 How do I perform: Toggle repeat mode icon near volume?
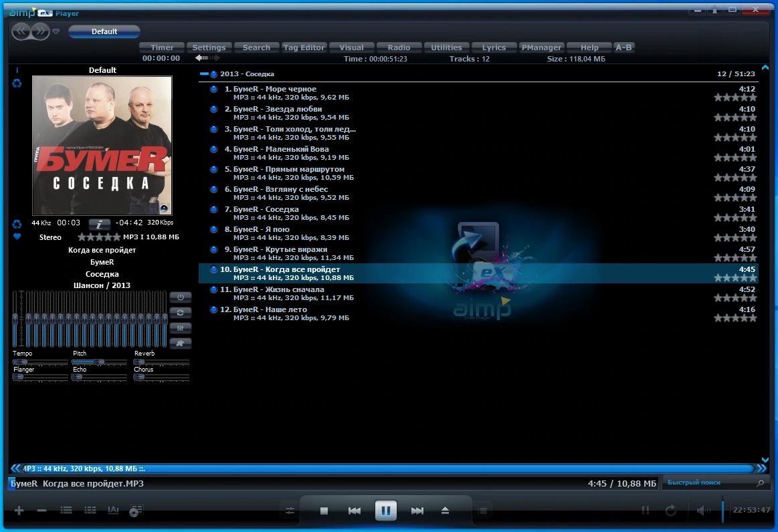click(671, 510)
